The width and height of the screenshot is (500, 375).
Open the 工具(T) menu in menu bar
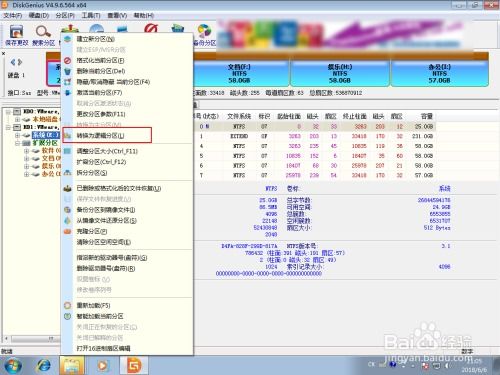(x=91, y=15)
